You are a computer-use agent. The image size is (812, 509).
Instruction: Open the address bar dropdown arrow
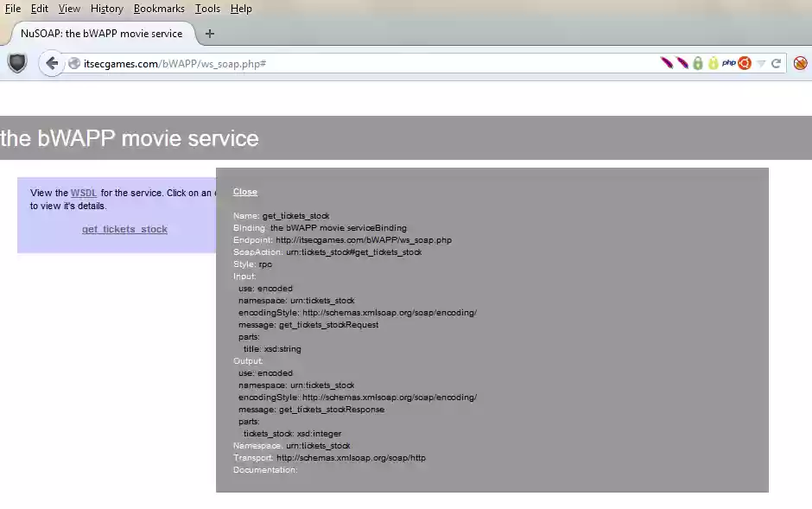(x=759, y=63)
